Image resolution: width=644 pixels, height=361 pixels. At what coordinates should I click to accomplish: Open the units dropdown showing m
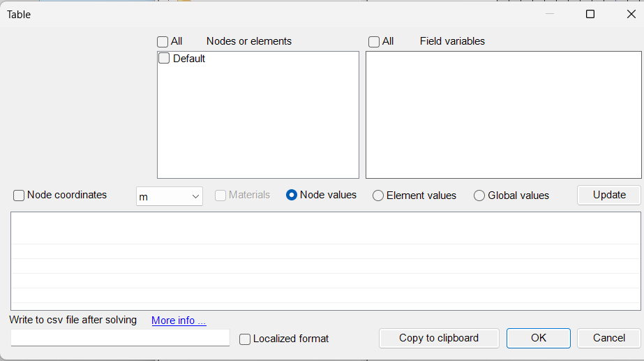pyautogui.click(x=170, y=197)
